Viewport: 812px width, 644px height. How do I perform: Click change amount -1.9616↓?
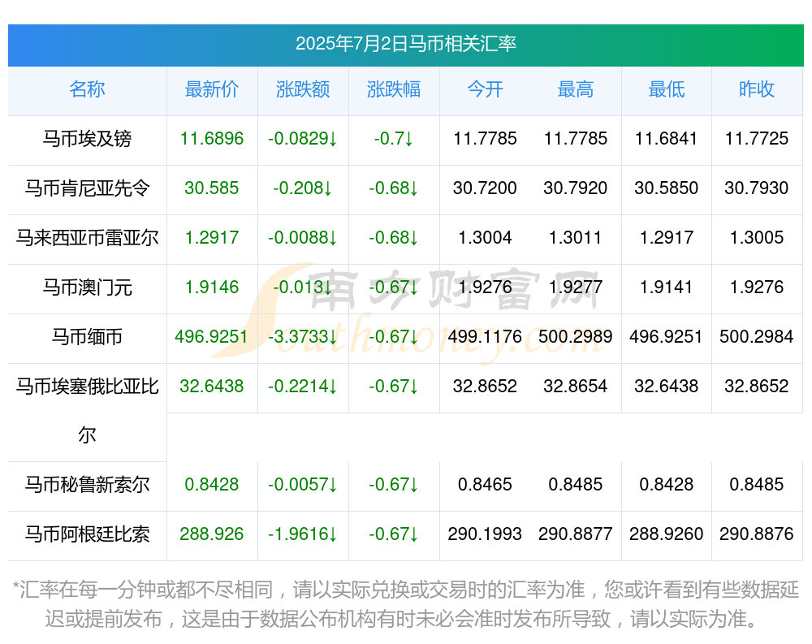click(x=303, y=534)
